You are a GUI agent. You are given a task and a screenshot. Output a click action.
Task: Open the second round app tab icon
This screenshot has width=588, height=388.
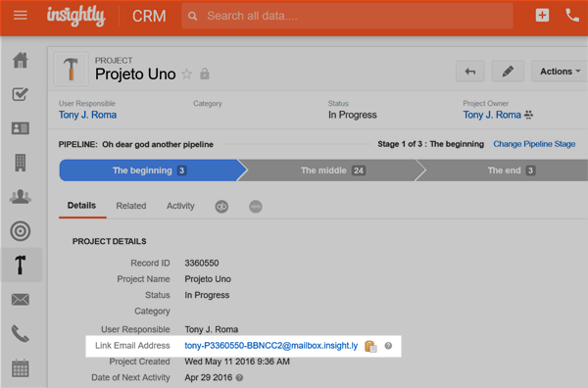coord(256,206)
